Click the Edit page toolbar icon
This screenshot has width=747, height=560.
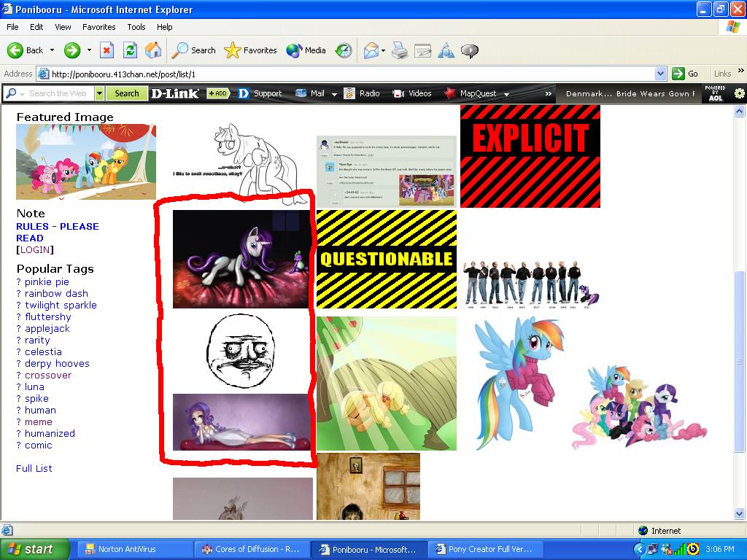[x=422, y=50]
